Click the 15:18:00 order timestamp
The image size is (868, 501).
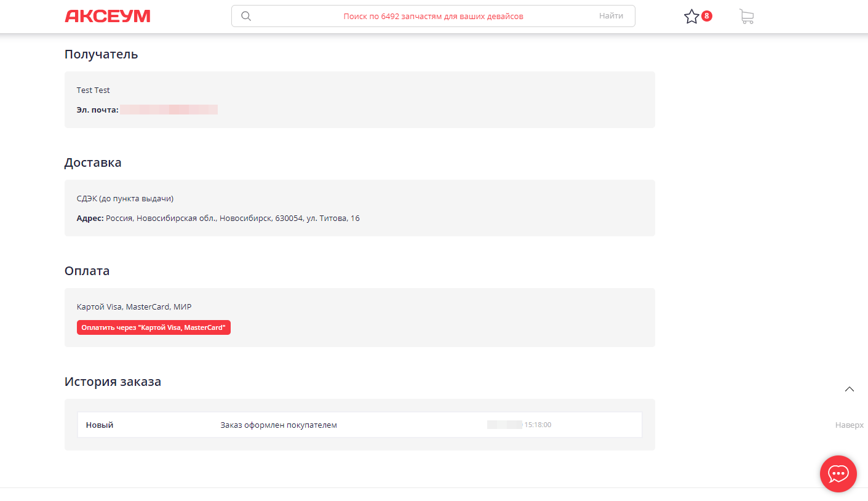(x=537, y=425)
